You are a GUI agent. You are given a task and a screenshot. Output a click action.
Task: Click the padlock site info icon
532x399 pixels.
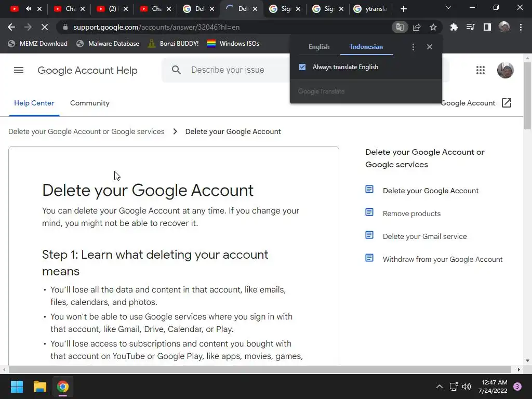point(65,27)
